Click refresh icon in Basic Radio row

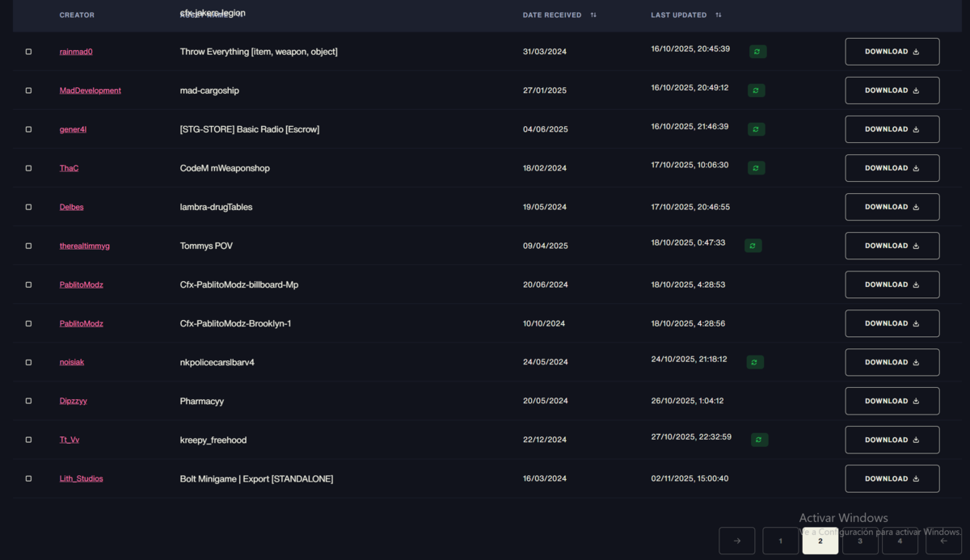pos(756,129)
